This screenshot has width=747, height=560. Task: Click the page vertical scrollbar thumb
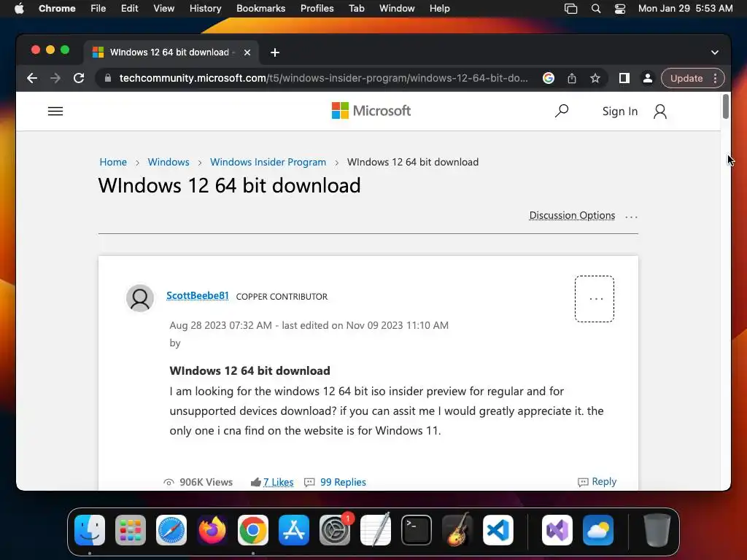[x=726, y=106]
